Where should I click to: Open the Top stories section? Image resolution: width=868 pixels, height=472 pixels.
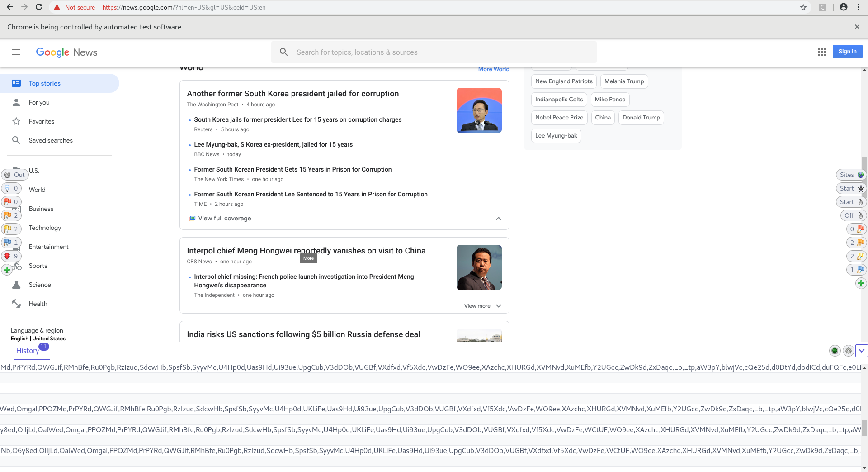coord(60,83)
